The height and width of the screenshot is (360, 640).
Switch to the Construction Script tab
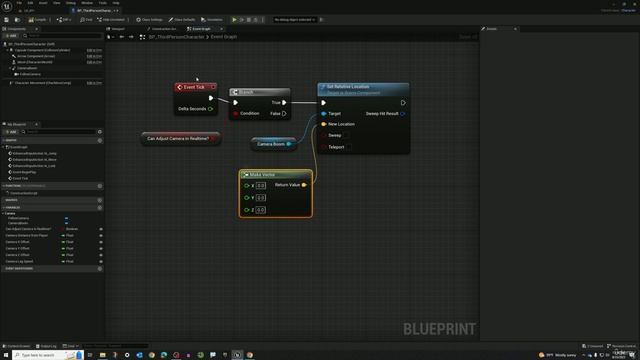pos(162,29)
